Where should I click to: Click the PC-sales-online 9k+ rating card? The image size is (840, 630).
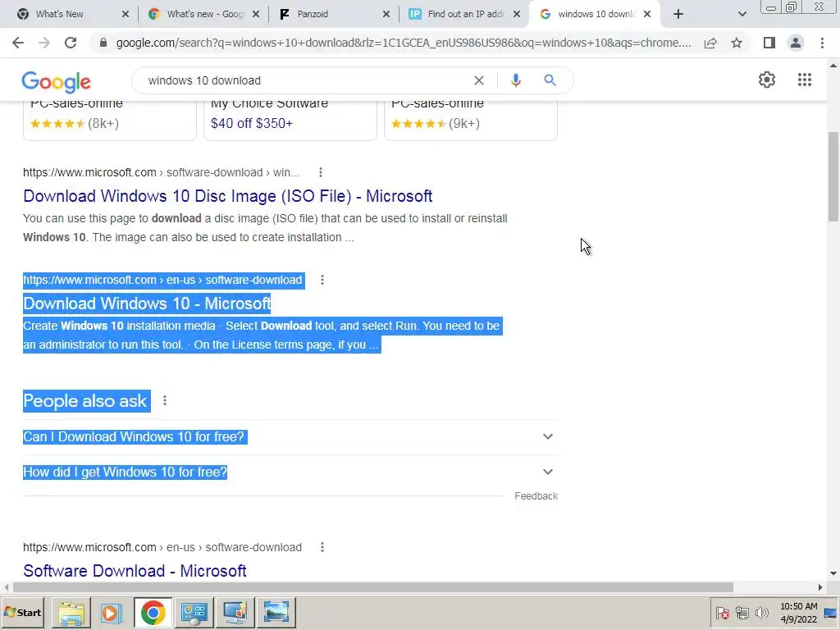[471, 121]
